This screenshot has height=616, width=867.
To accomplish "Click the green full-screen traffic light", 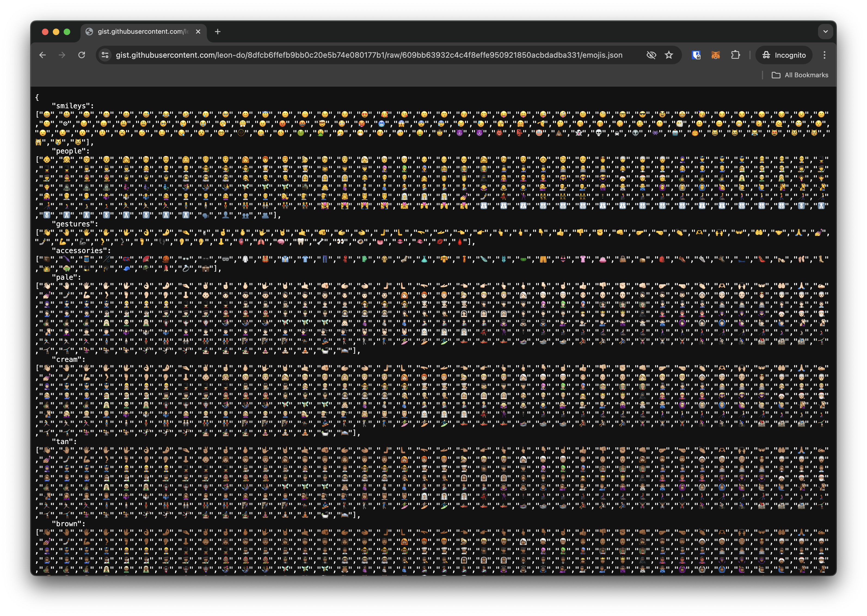I will 67,32.
